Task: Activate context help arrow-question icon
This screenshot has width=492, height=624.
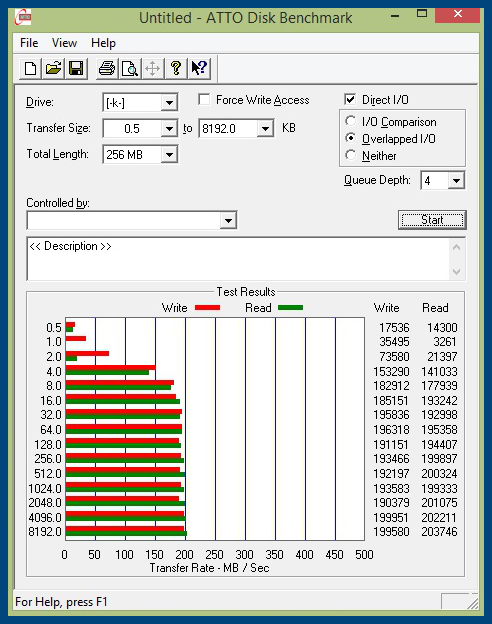Action: click(x=199, y=68)
